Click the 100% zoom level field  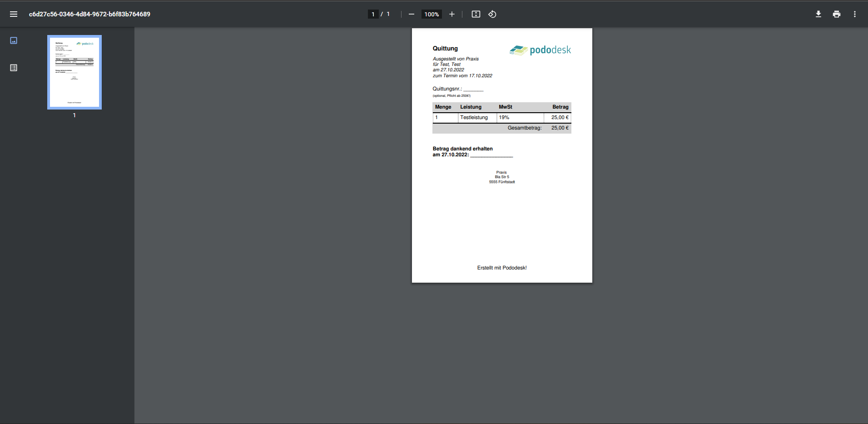click(432, 14)
